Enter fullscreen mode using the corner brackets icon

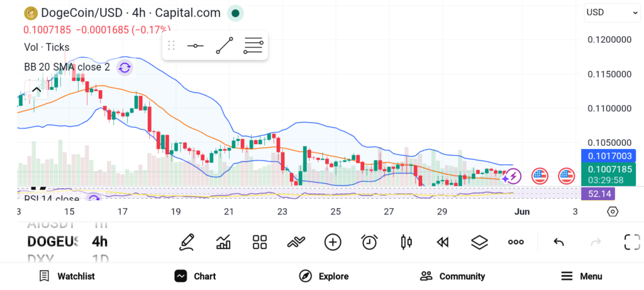[632, 242]
